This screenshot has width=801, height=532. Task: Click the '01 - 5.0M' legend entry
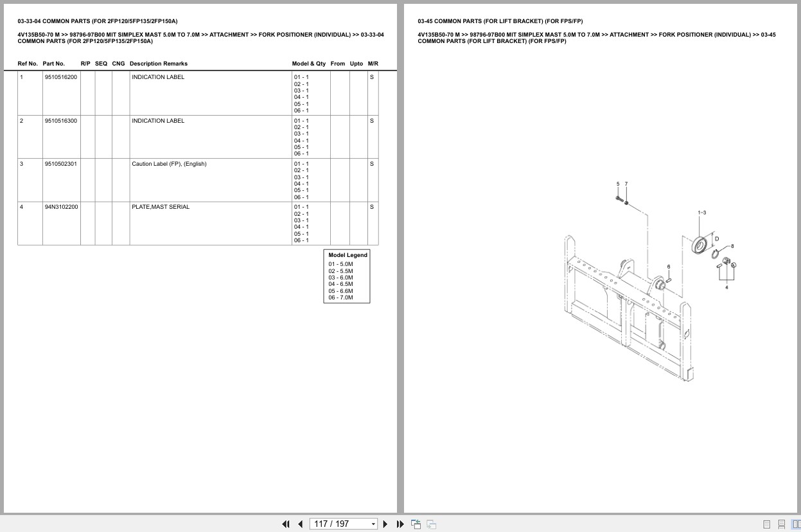pyautogui.click(x=340, y=264)
